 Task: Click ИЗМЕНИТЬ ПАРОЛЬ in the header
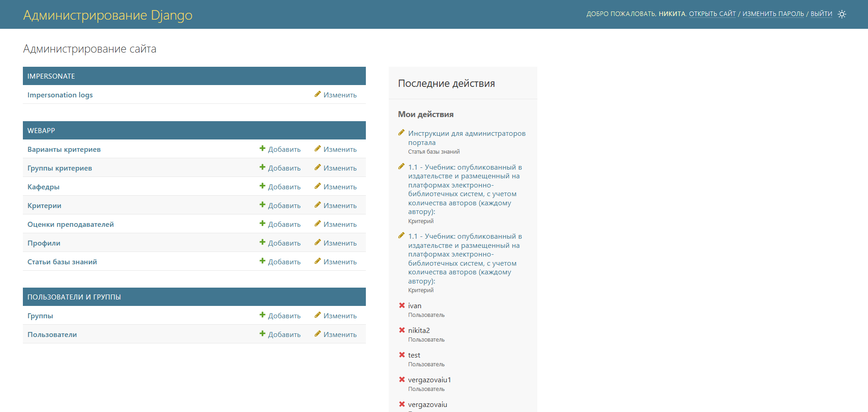click(773, 14)
